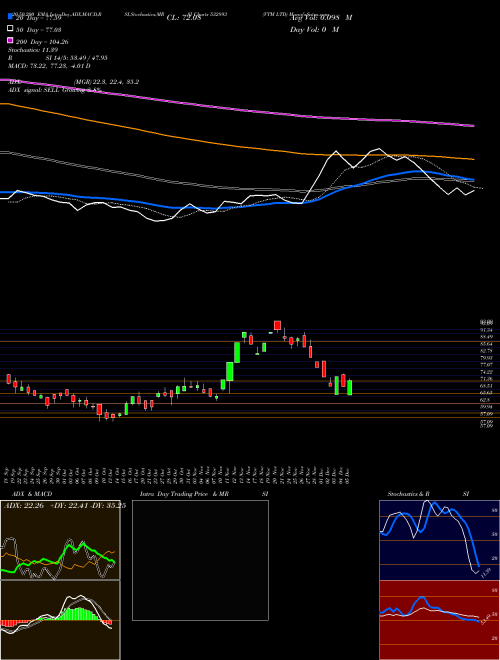Click the 'Intra Day Trading Price & MR' title

click(x=184, y=494)
